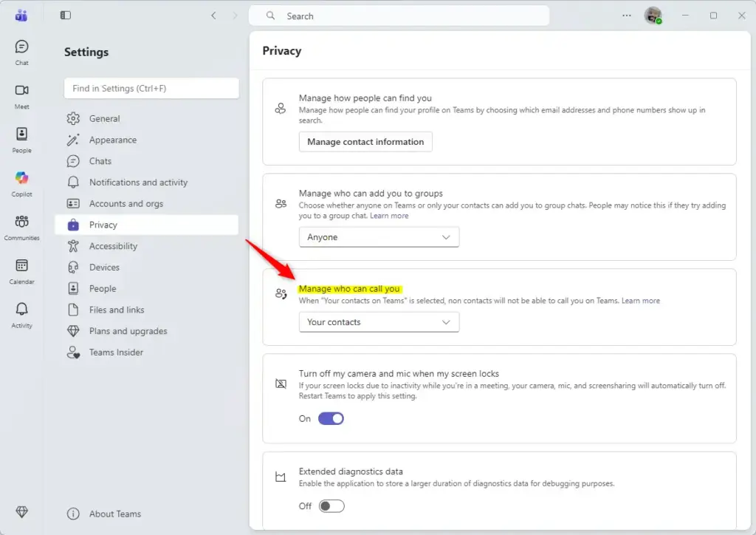
Task: Click the 'Manage how people can find you' heading
Action: [365, 98]
